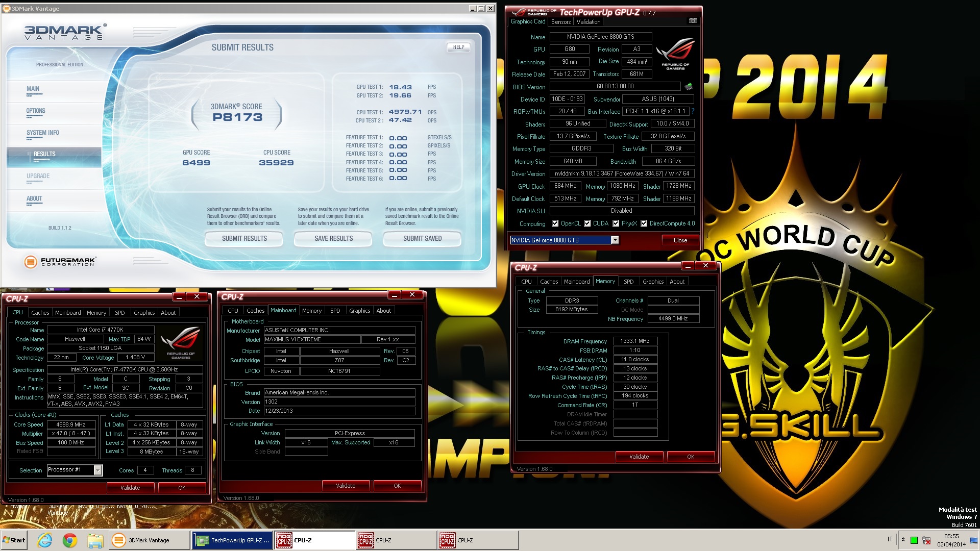980x551 pixels.
Task: Click the GPU-Z save BIOS chip icon
Action: pos(689,87)
